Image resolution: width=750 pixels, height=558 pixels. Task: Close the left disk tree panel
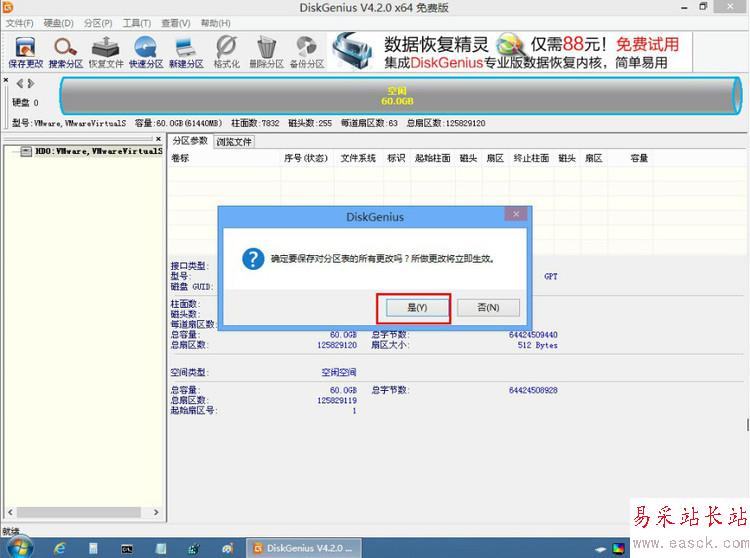click(x=158, y=139)
